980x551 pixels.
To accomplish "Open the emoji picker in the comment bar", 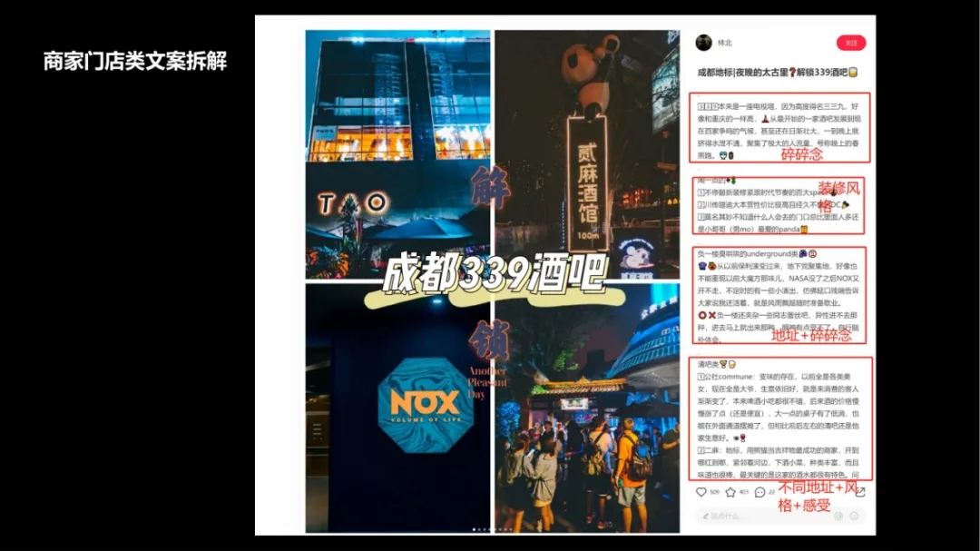I will click(854, 517).
